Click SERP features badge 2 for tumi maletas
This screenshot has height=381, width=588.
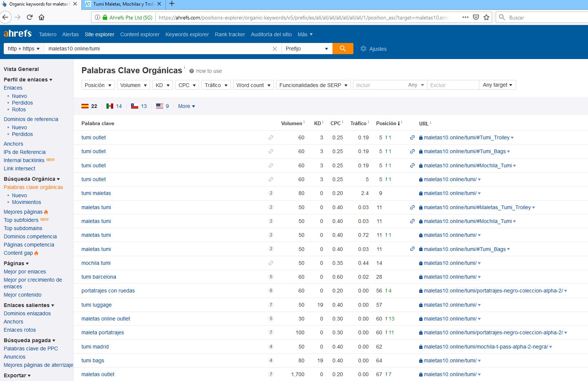point(271,193)
